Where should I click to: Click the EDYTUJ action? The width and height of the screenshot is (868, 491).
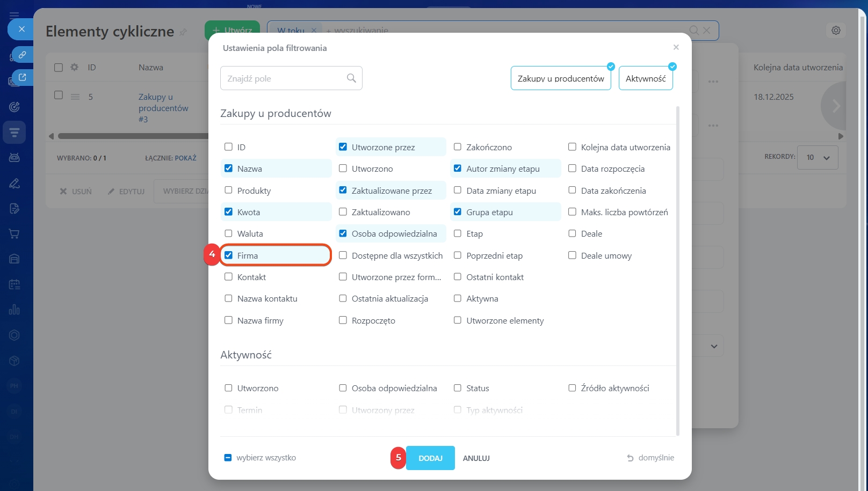pos(126,192)
